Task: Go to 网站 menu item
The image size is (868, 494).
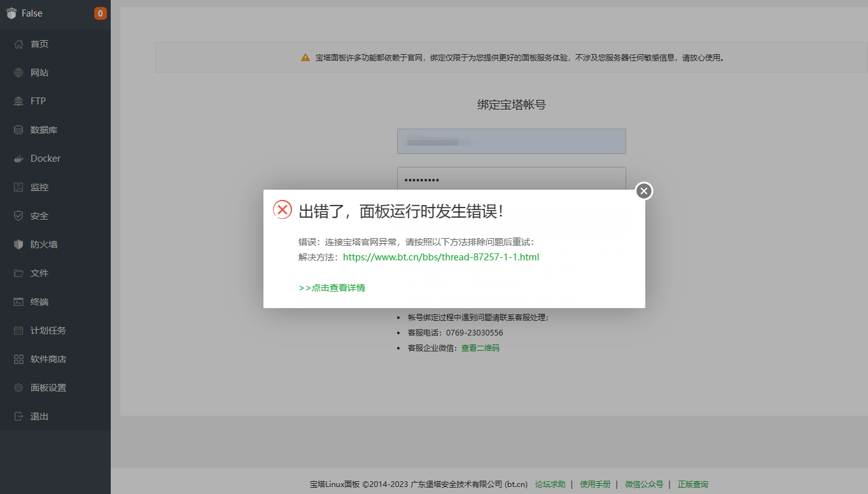Action: [39, 73]
